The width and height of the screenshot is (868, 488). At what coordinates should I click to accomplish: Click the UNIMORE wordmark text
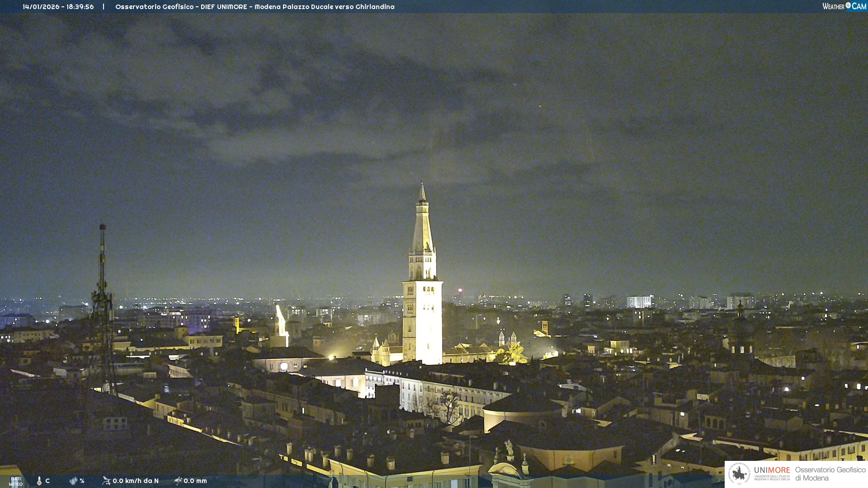(772, 470)
